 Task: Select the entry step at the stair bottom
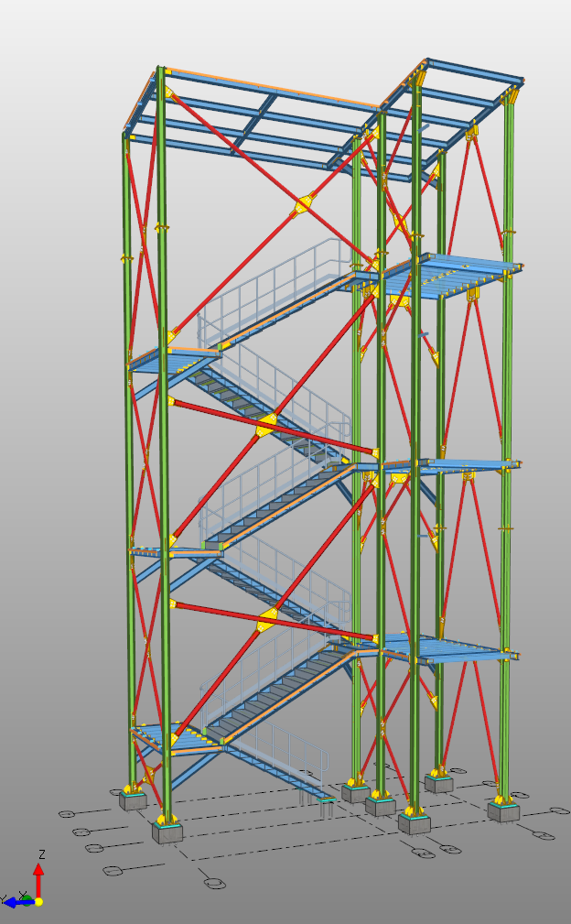[x=327, y=800]
